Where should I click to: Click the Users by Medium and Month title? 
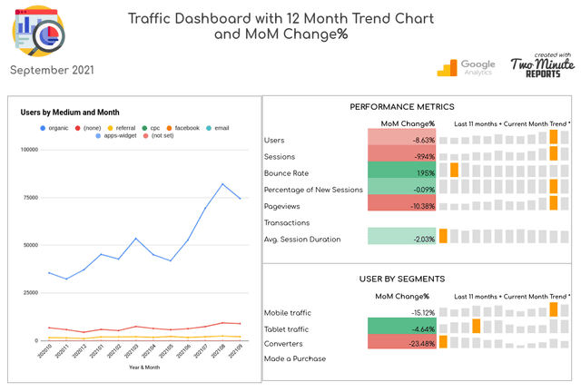click(70, 113)
